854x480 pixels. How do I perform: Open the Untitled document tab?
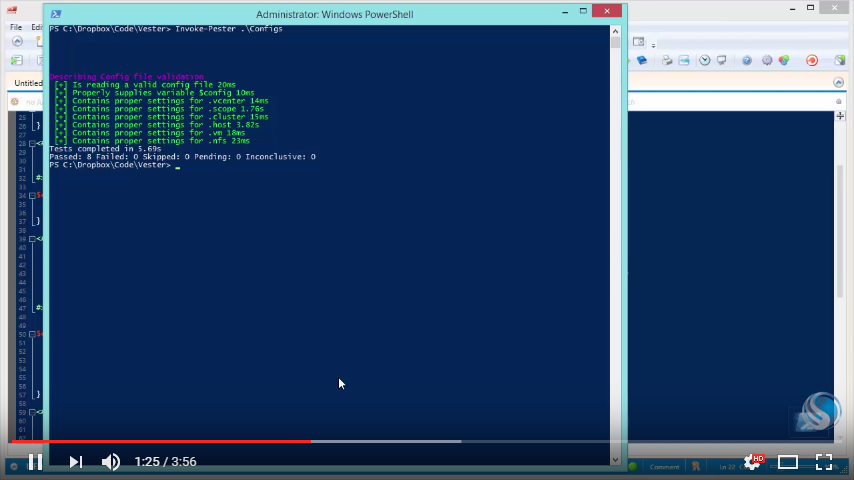coord(28,83)
